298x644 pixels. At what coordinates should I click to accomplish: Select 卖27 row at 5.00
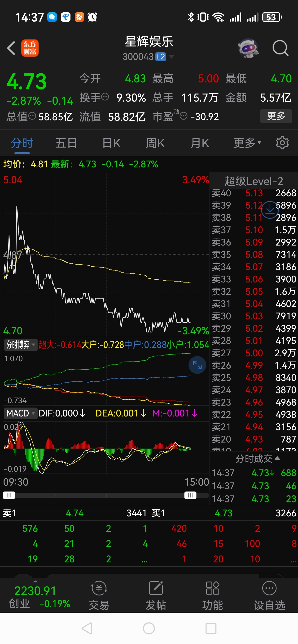(x=254, y=353)
